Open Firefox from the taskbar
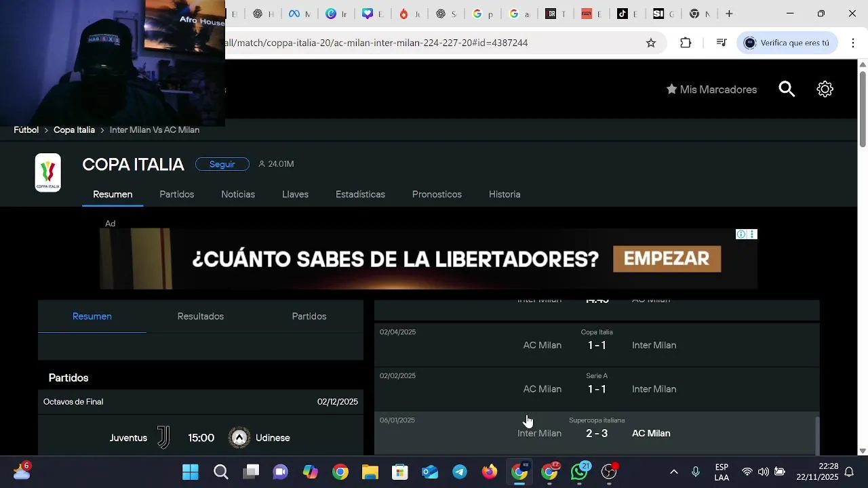Viewport: 868px width, 488px height. pyautogui.click(x=490, y=472)
